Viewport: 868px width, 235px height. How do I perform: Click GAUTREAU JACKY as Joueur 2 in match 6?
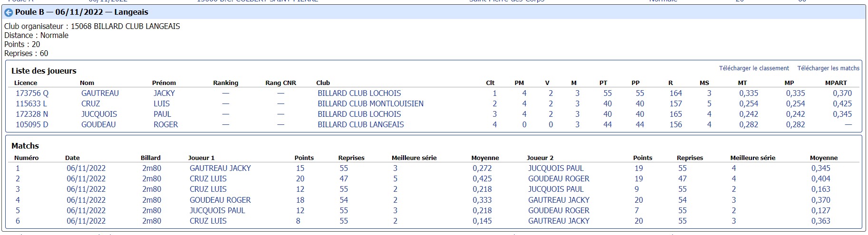click(559, 221)
